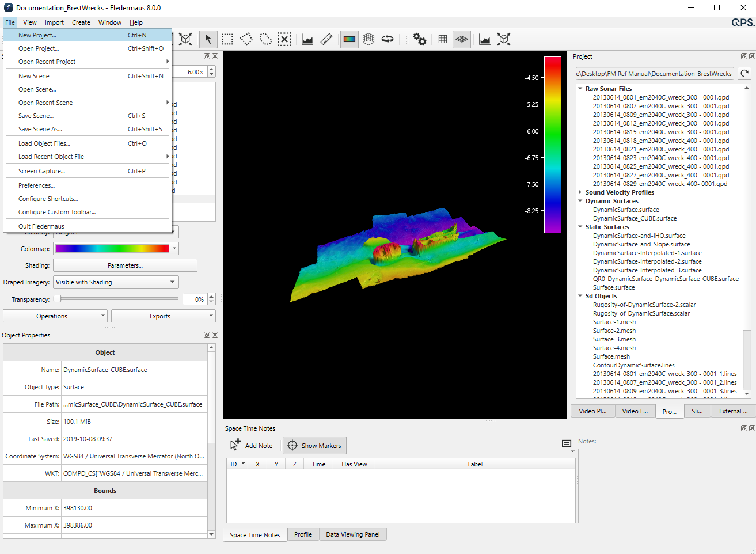
Task: Click the Shading Parameters button
Action: point(125,265)
